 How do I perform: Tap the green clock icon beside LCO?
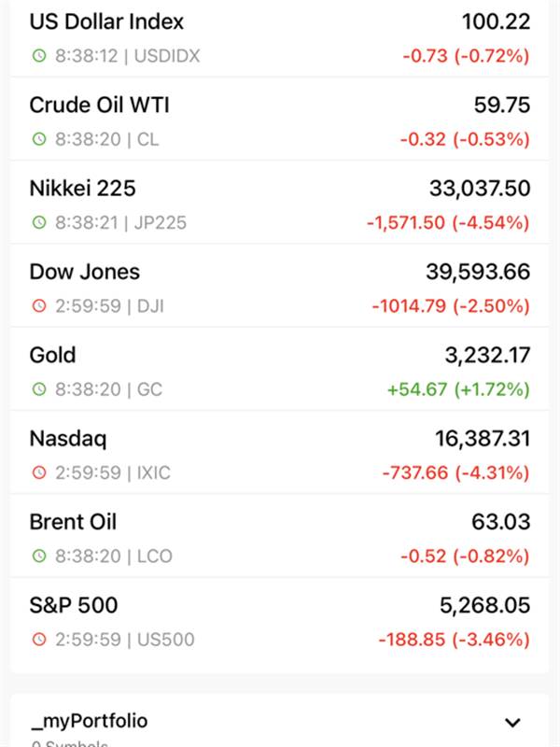point(39,556)
